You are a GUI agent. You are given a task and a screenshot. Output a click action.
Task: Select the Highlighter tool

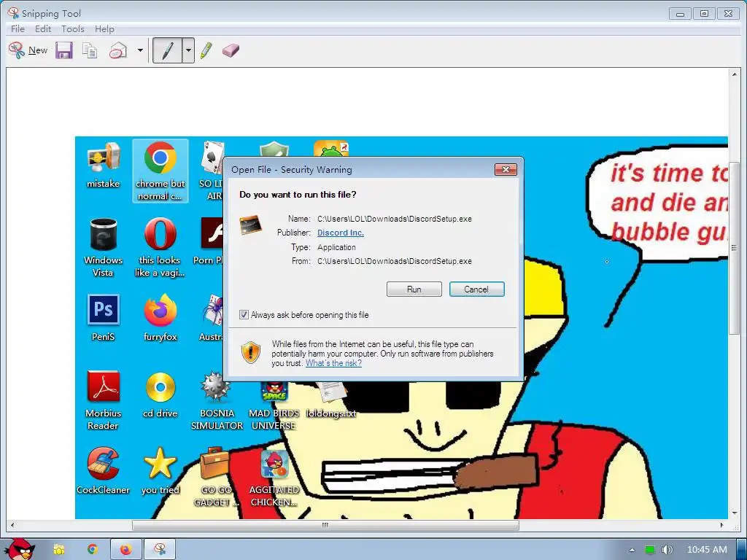[x=206, y=50]
